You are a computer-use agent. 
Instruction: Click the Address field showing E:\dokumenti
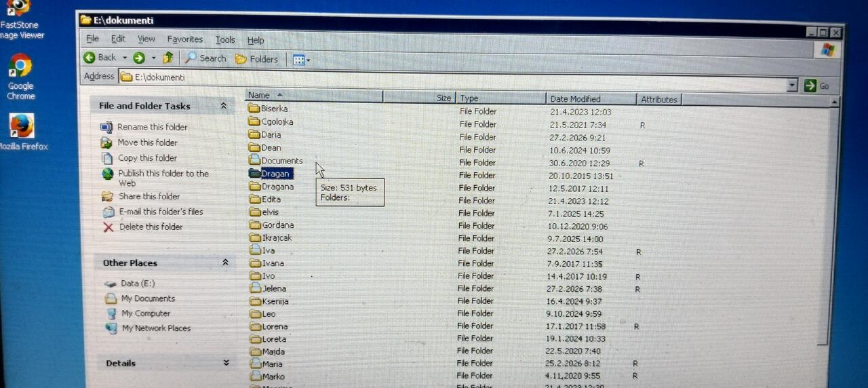(x=453, y=77)
